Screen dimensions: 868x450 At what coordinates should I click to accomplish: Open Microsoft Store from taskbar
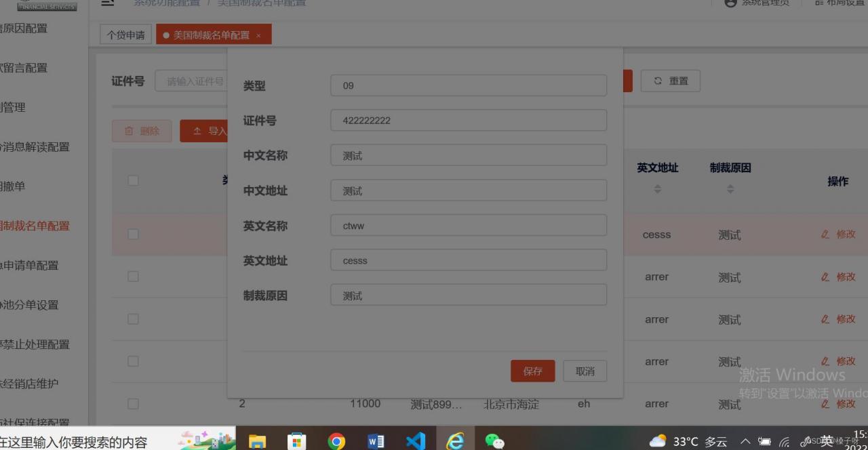pos(296,441)
